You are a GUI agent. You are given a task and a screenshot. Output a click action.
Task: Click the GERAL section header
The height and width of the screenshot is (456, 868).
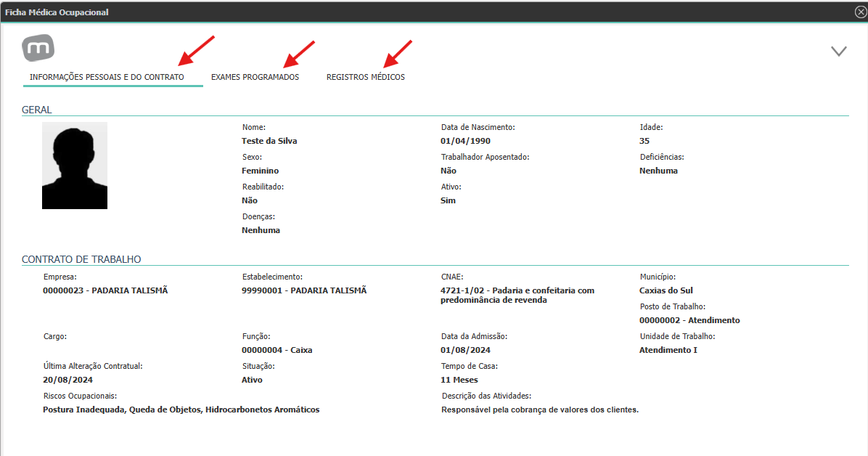[x=36, y=110]
